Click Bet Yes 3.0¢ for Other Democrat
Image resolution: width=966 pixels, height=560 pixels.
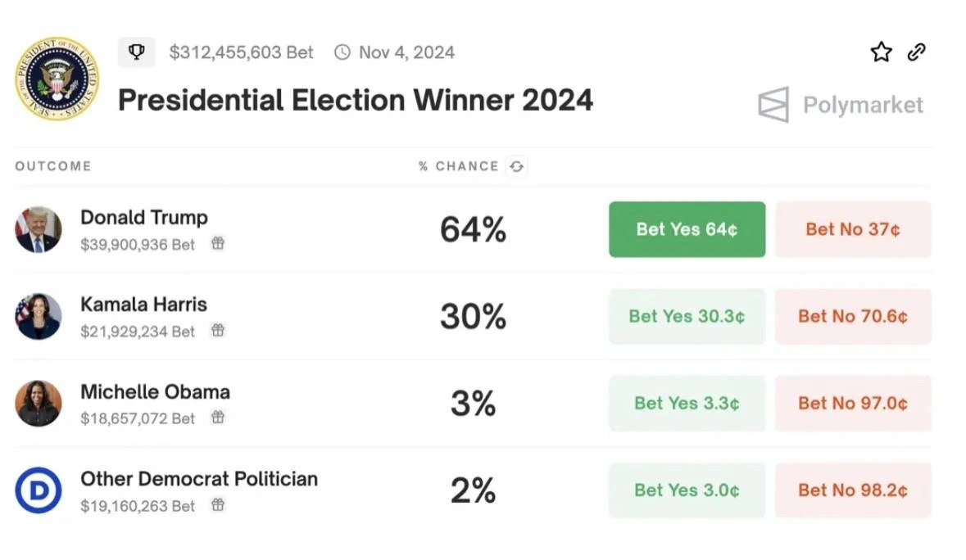click(x=687, y=490)
